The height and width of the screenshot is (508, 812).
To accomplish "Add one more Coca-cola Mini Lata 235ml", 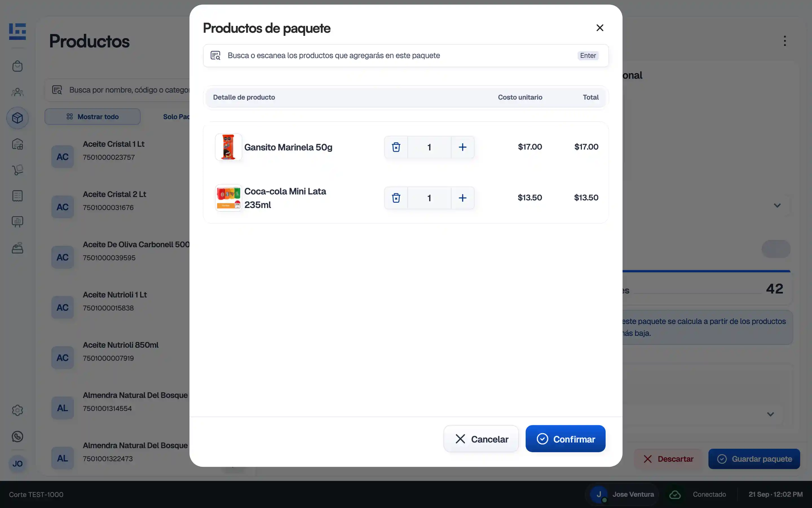I will [x=462, y=198].
